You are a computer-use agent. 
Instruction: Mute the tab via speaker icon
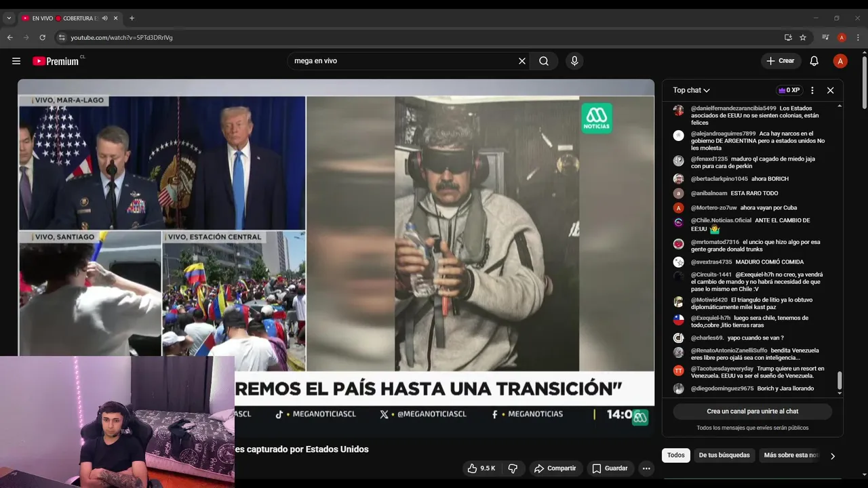pyautogui.click(x=105, y=18)
